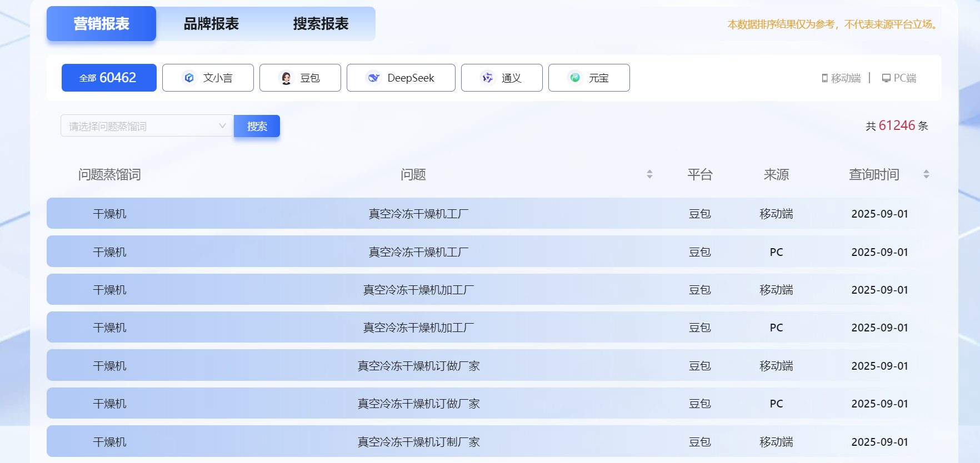Filter by 通义 platform label
980x463 pixels.
[511, 78]
